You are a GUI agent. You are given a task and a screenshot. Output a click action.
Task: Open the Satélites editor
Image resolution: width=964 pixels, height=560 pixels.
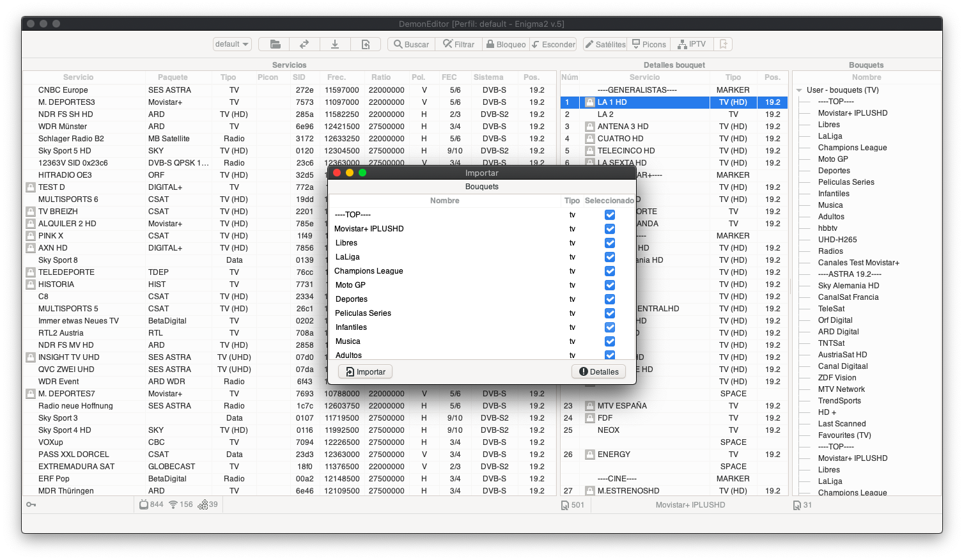click(605, 44)
